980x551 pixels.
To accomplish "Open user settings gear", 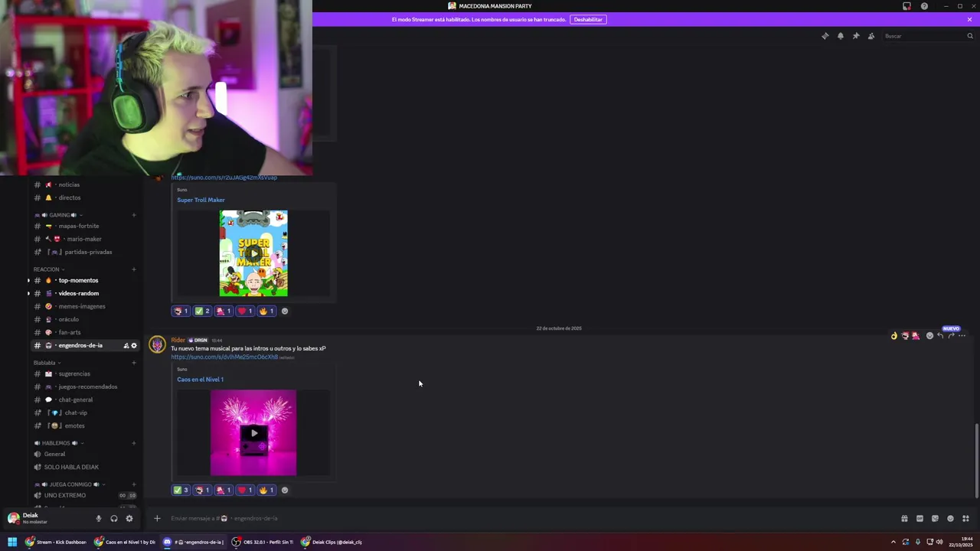I will click(x=129, y=518).
